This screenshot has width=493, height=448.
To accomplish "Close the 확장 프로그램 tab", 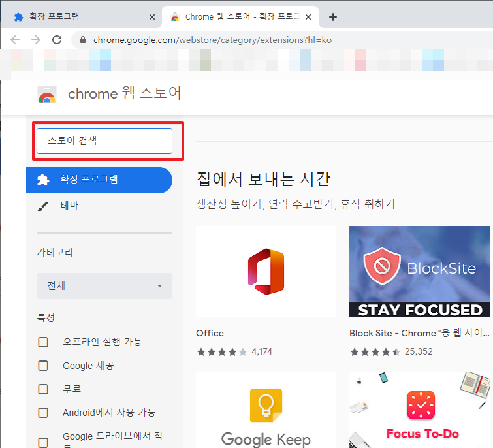I will point(152,17).
